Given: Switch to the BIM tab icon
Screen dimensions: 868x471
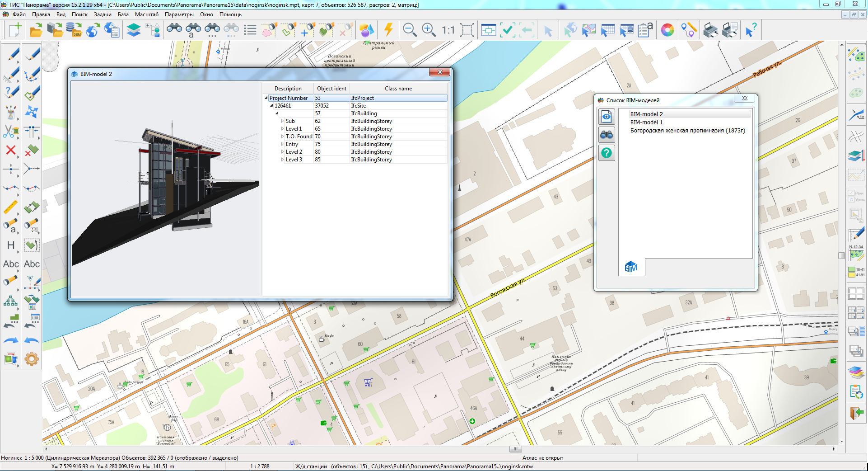Looking at the screenshot, I should 631,267.
